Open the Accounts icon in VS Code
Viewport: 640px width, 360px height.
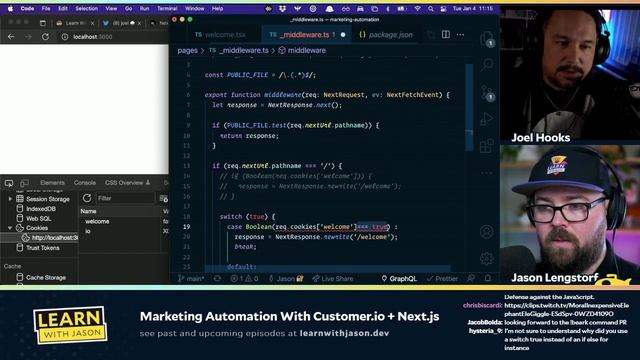[487, 232]
